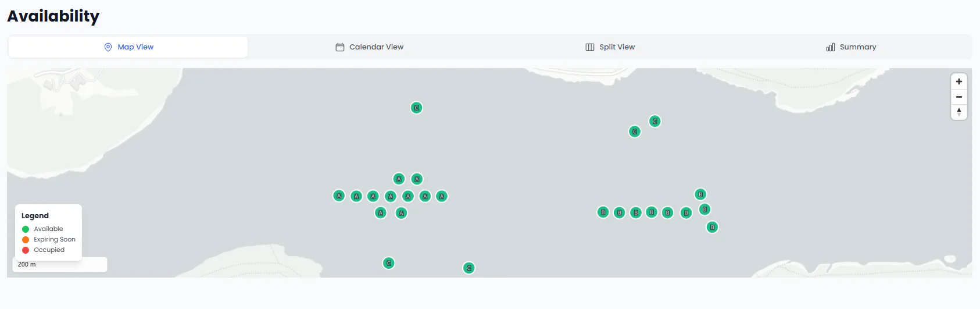This screenshot has width=980, height=309.
Task: Select the topmost C marker on map
Action: (416, 108)
